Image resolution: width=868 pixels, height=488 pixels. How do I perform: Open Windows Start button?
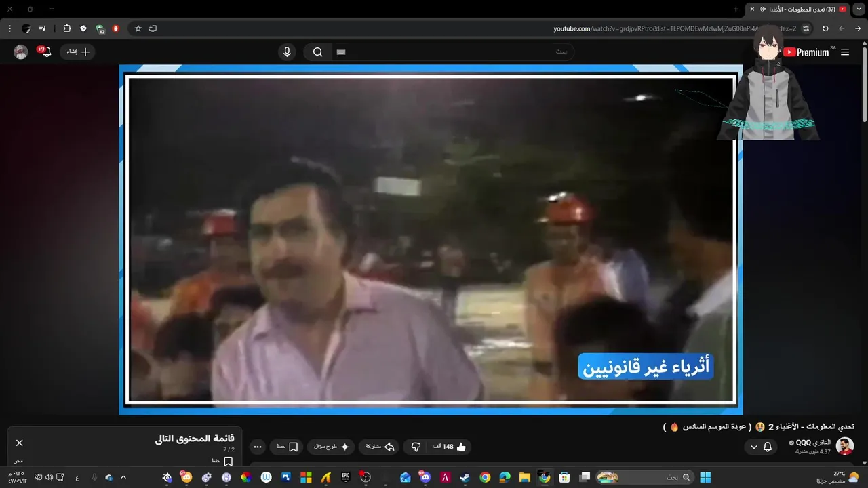click(x=705, y=477)
